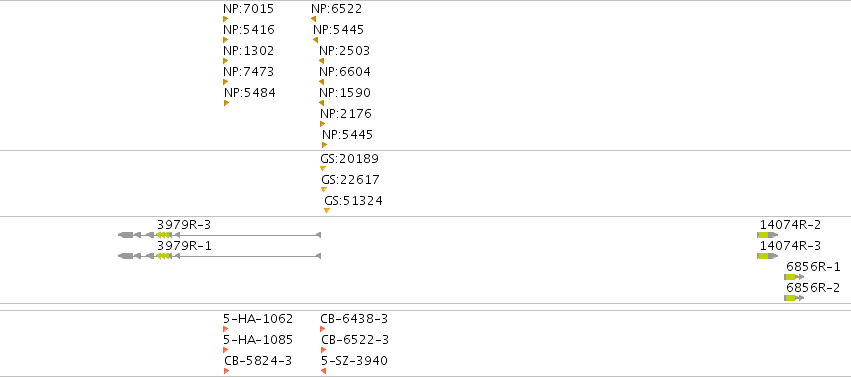Select the 14074R-2 gene glyph
This screenshot has height=377, width=851.
(767, 235)
